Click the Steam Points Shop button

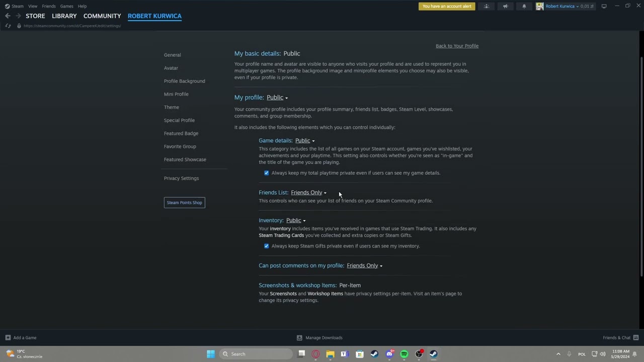click(184, 203)
